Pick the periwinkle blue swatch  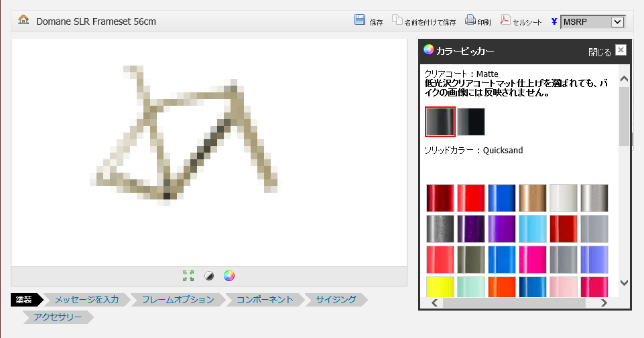(x=594, y=260)
